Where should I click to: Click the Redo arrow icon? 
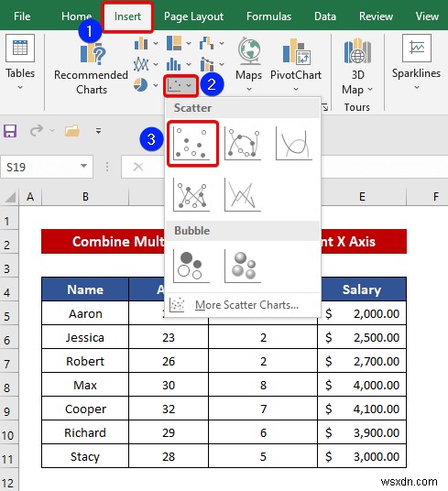37,130
